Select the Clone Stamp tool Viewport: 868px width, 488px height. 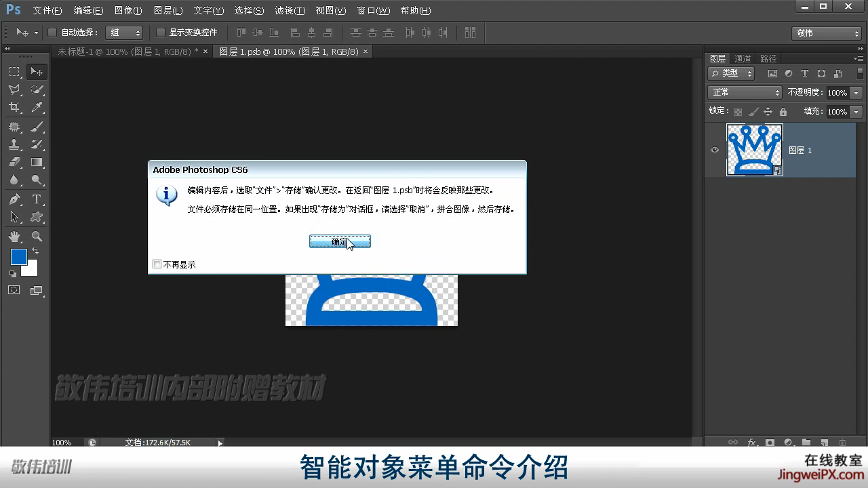[14, 144]
